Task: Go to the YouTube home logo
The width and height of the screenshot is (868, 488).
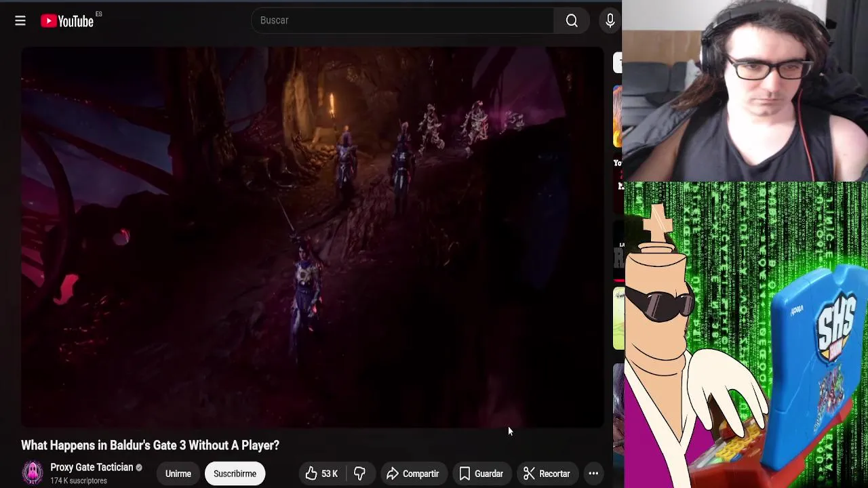Action: coord(67,21)
